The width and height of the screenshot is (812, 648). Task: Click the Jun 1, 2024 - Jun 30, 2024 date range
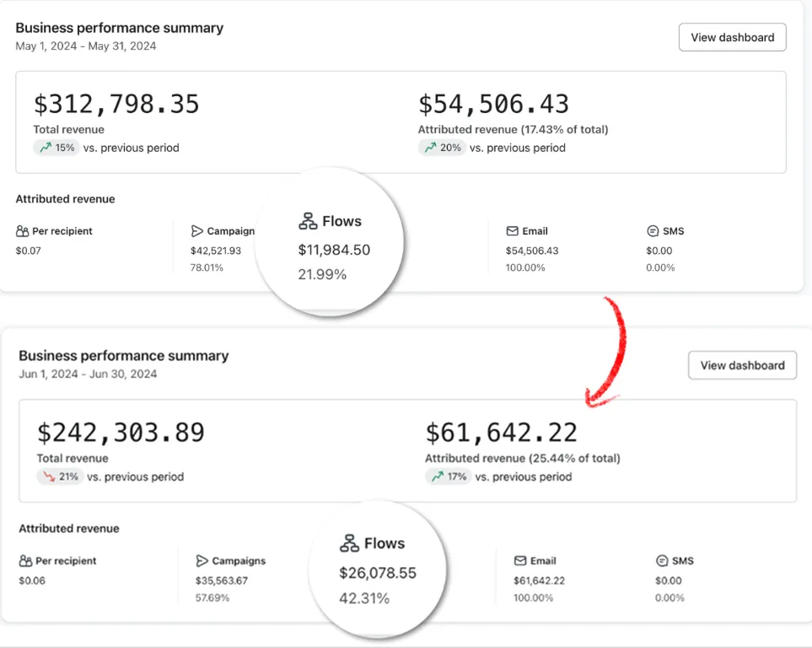(88, 374)
